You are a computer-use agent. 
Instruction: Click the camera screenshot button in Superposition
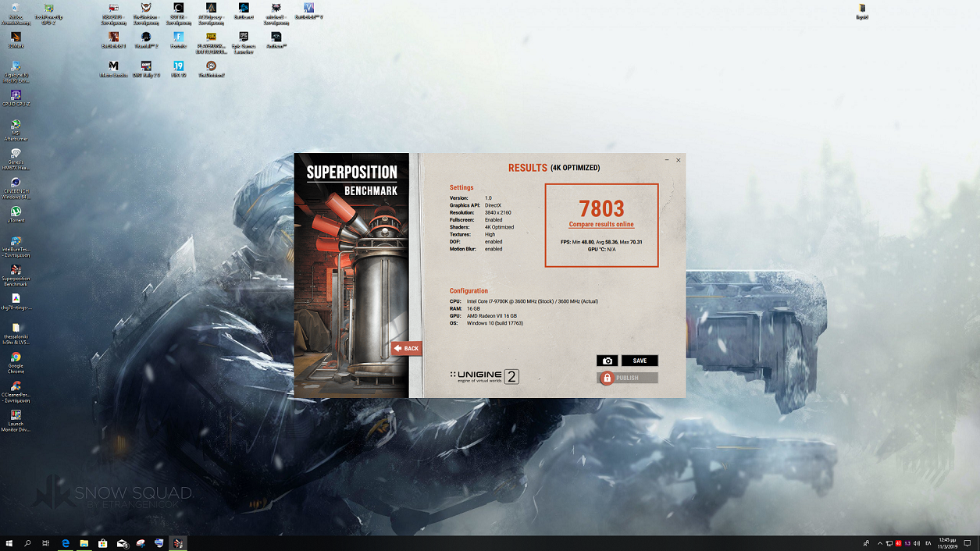tap(607, 361)
